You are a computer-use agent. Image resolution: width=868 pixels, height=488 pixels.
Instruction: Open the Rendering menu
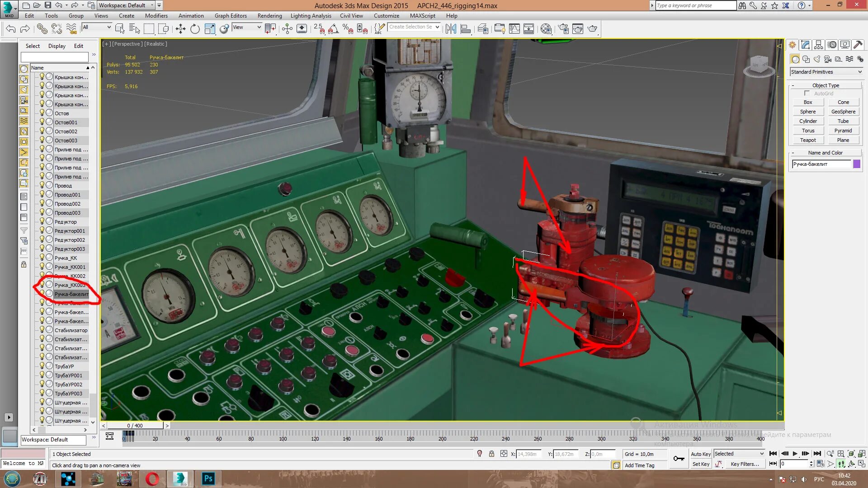[269, 15]
